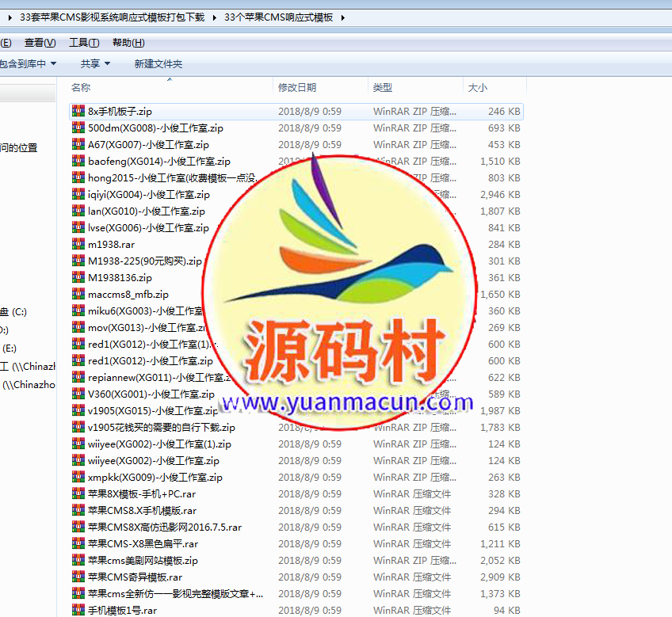Sort files by the 名称 column header
This screenshot has width=672, height=617.
point(81,88)
